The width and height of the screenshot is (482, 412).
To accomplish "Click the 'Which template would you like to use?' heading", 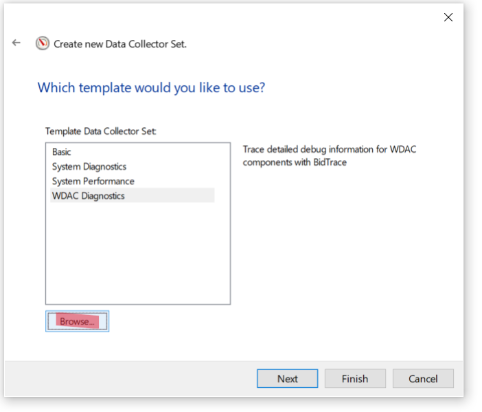I will pyautogui.click(x=151, y=88).
